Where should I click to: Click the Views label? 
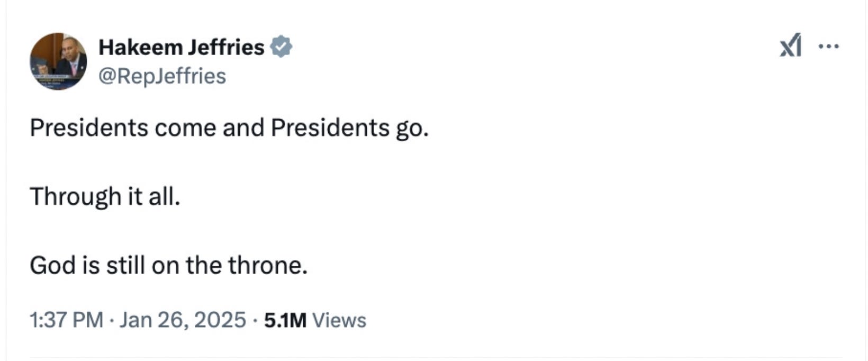pos(339,320)
